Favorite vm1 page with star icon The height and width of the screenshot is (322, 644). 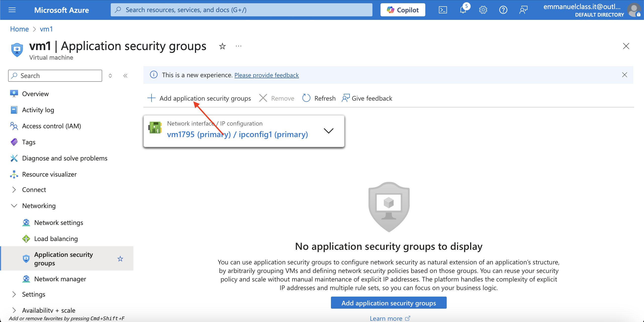(222, 46)
